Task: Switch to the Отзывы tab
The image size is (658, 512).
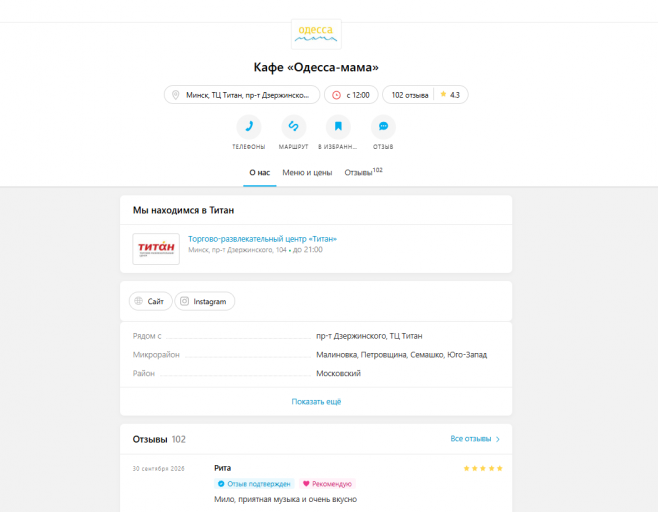Action: click(x=363, y=172)
